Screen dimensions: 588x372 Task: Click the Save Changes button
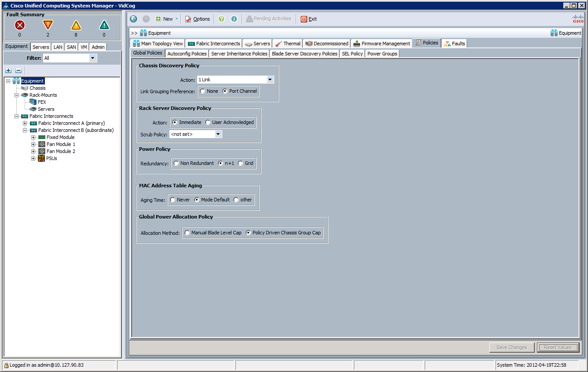(x=512, y=347)
